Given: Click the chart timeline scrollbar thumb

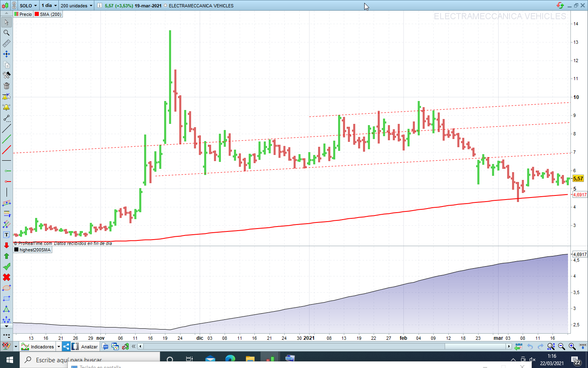Looking at the screenshot, I should (475, 346).
